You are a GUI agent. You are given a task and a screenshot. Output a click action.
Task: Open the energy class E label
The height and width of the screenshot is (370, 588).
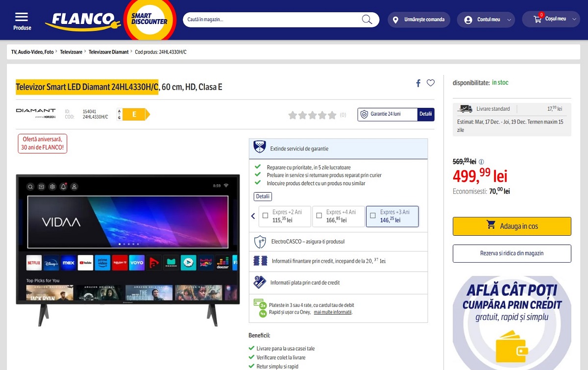point(133,115)
